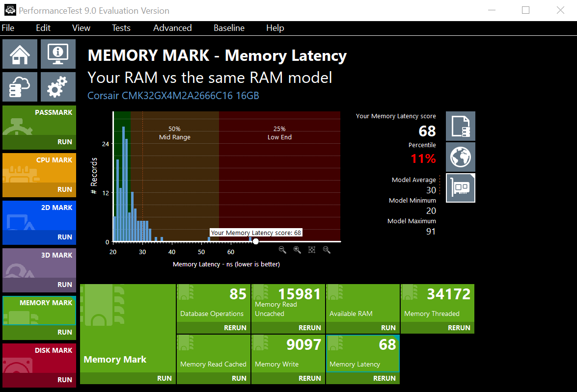Open the System Information monitor icon
Image resolution: width=577 pixels, height=392 pixels.
click(58, 54)
